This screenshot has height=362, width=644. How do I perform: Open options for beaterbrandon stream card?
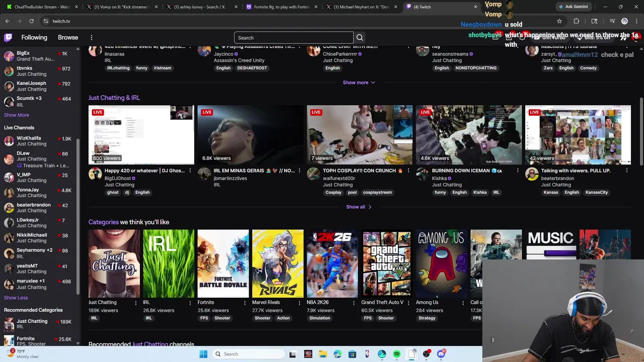click(x=626, y=171)
